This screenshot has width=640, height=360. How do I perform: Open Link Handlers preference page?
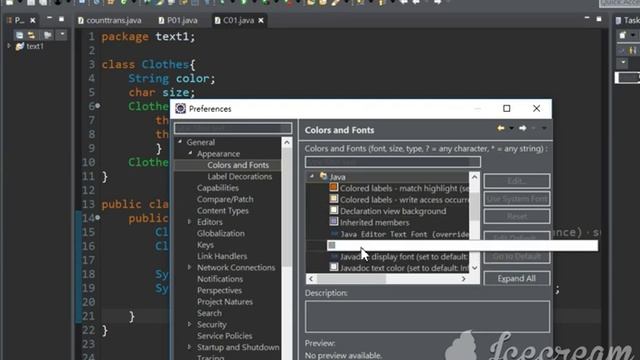coord(222,256)
